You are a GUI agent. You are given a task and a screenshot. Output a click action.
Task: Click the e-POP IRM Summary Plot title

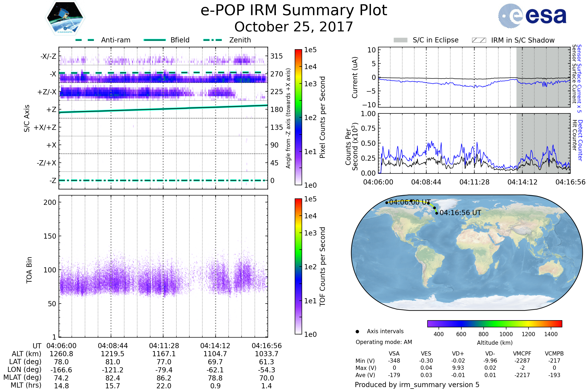pos(294,11)
